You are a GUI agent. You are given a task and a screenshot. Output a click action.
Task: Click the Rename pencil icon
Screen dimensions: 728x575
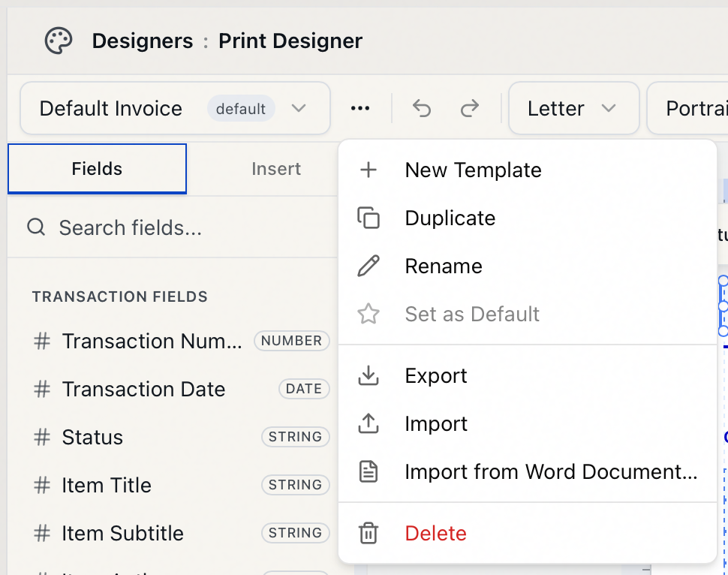click(x=369, y=266)
